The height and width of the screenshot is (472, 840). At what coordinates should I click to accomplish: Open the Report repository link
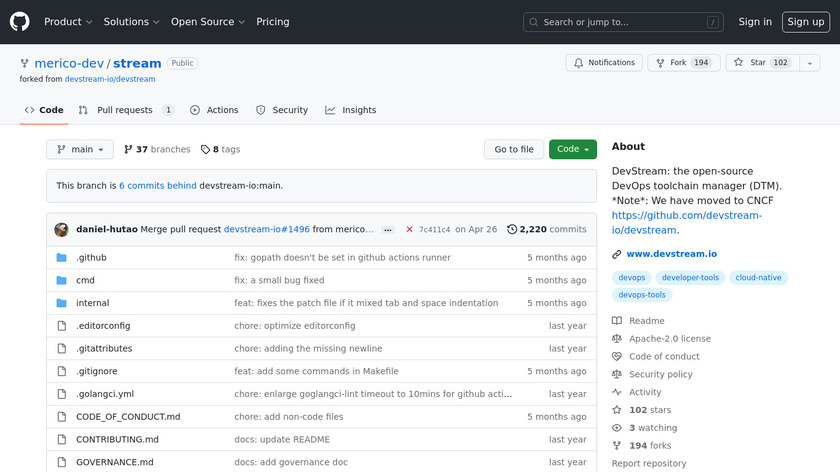pyautogui.click(x=649, y=463)
